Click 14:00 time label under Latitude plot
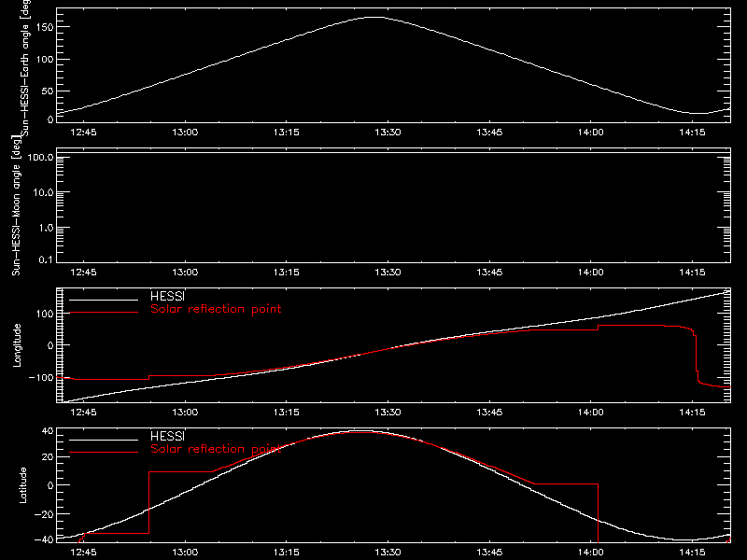 [591, 552]
